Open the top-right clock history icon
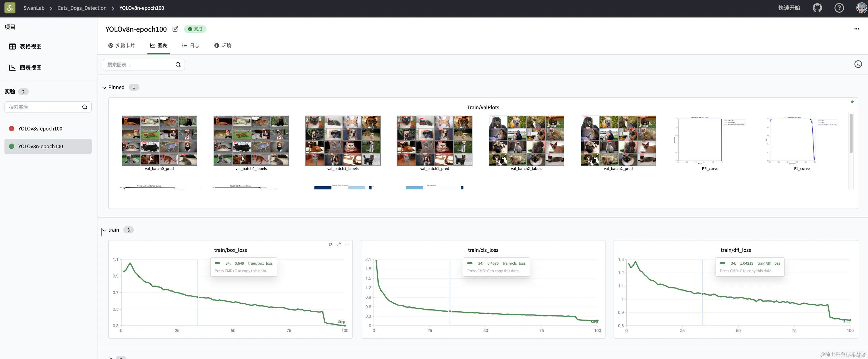This screenshot has height=359, width=868. pos(858,64)
